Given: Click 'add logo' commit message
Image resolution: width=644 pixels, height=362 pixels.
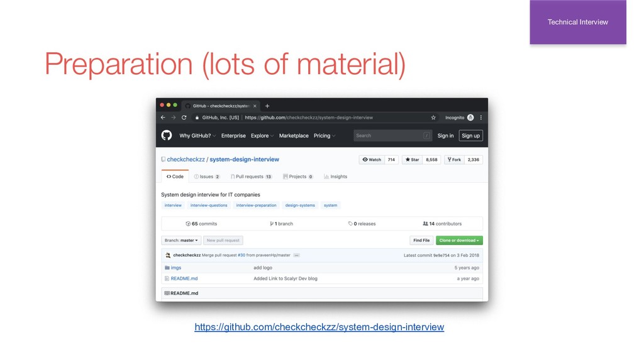Looking at the screenshot, I should tap(263, 268).
